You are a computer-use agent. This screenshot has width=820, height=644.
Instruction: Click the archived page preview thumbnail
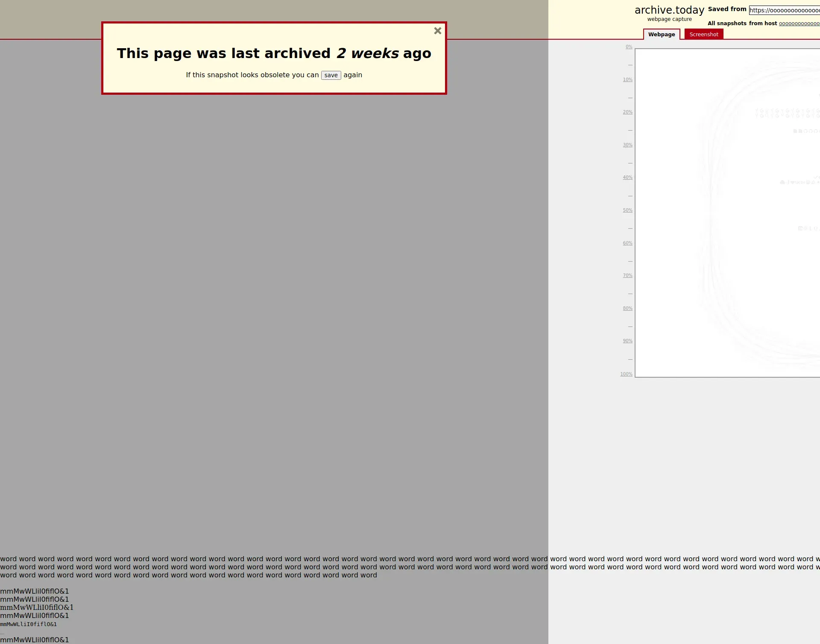pos(727,213)
